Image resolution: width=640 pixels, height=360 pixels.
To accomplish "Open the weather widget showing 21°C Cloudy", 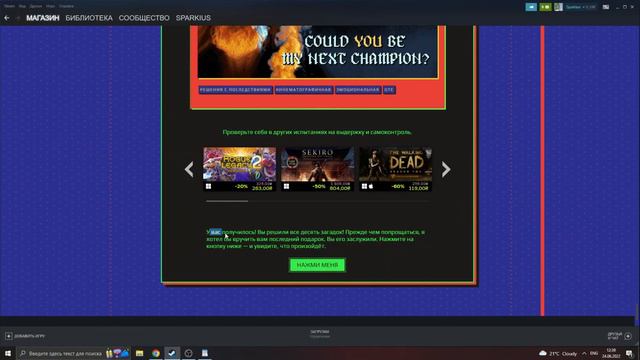I will click(558, 353).
